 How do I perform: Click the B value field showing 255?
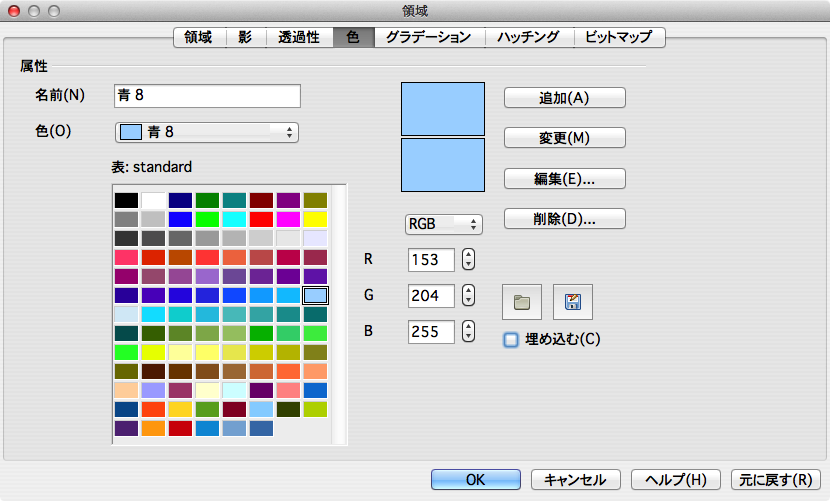pos(431,332)
